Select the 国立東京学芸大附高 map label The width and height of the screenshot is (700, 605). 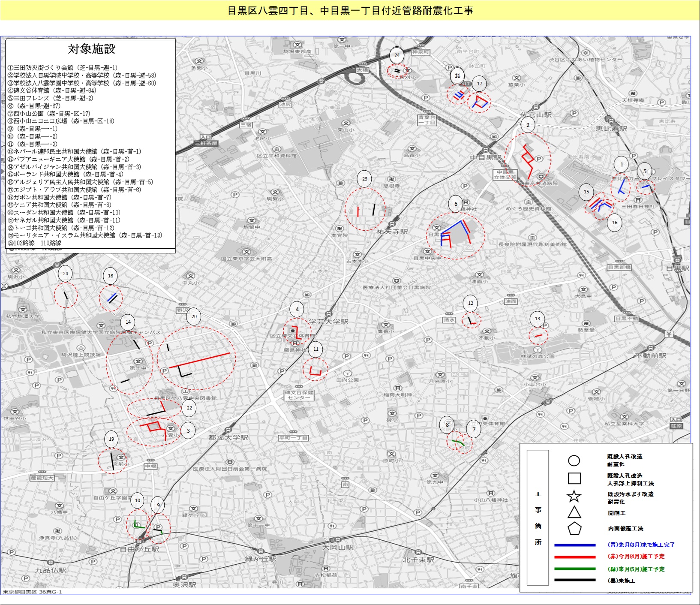click(x=246, y=259)
